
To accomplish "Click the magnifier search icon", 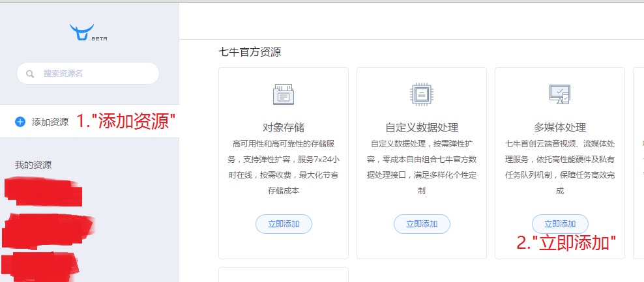I will coord(29,74).
